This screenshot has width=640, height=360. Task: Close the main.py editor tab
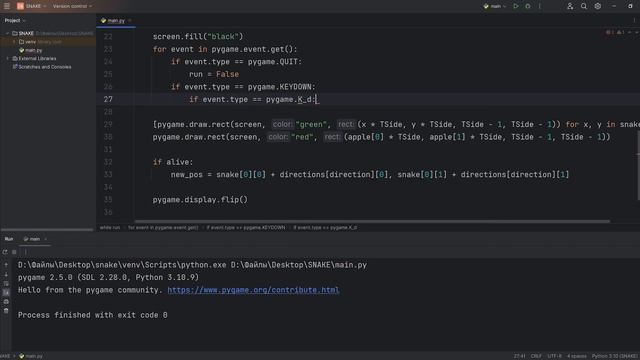point(130,20)
